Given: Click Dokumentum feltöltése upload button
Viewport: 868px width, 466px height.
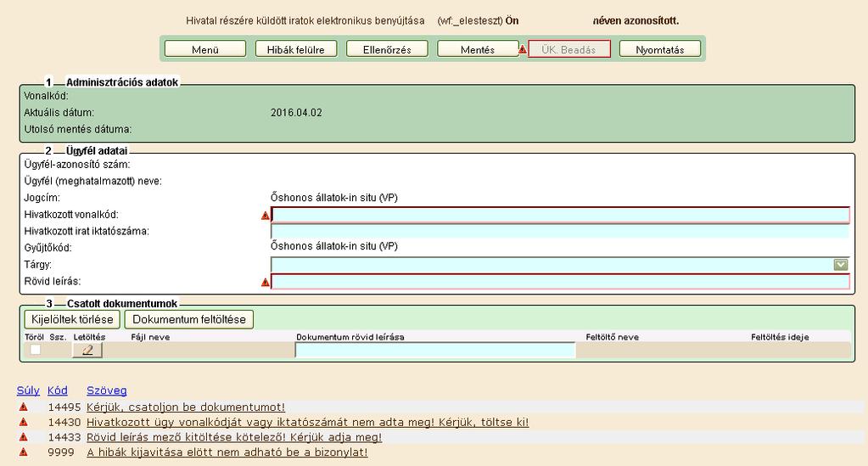Looking at the screenshot, I should (189, 319).
